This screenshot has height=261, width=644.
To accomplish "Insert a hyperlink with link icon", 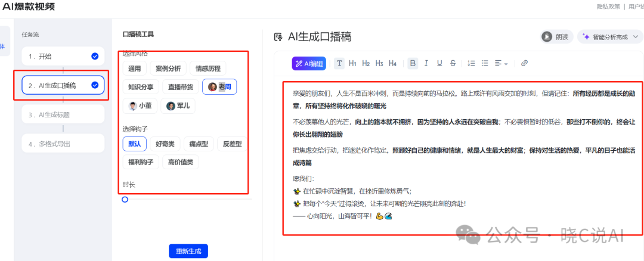I will click(x=524, y=63).
